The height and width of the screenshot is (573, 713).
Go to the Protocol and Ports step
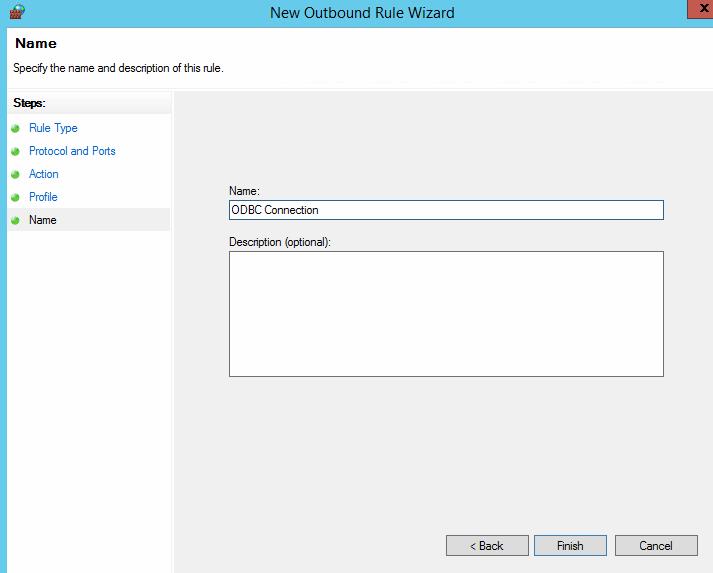click(x=72, y=151)
